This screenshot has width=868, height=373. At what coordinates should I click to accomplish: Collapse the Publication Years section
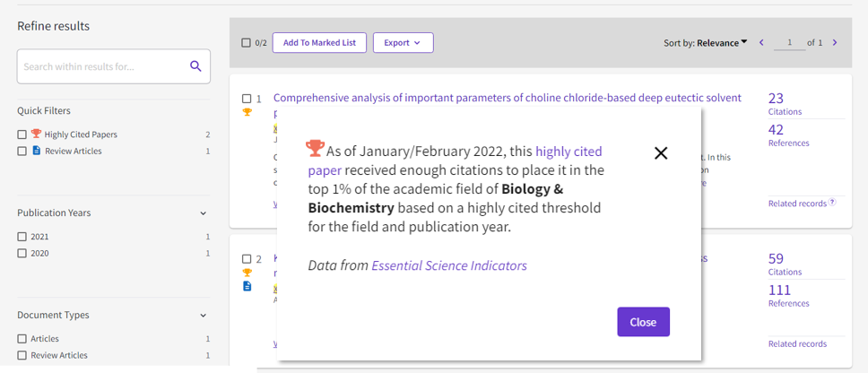[x=203, y=213]
